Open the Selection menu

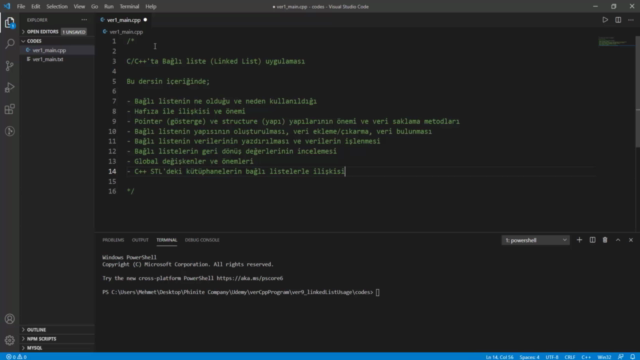pyautogui.click(x=57, y=7)
